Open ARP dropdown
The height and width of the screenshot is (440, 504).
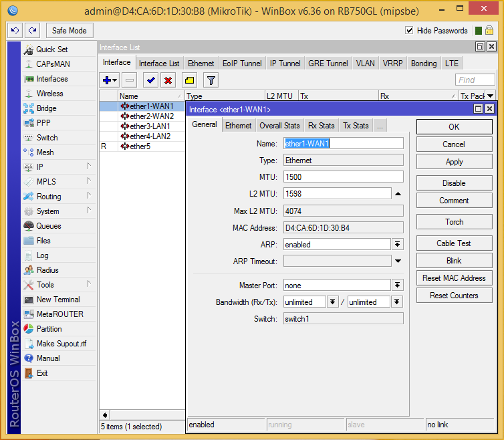[x=398, y=245]
